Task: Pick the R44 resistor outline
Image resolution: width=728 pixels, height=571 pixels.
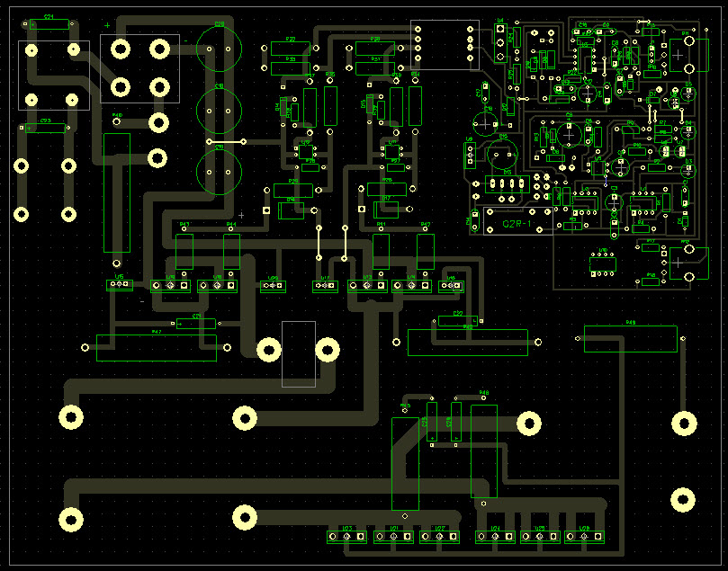Action: pos(231,252)
